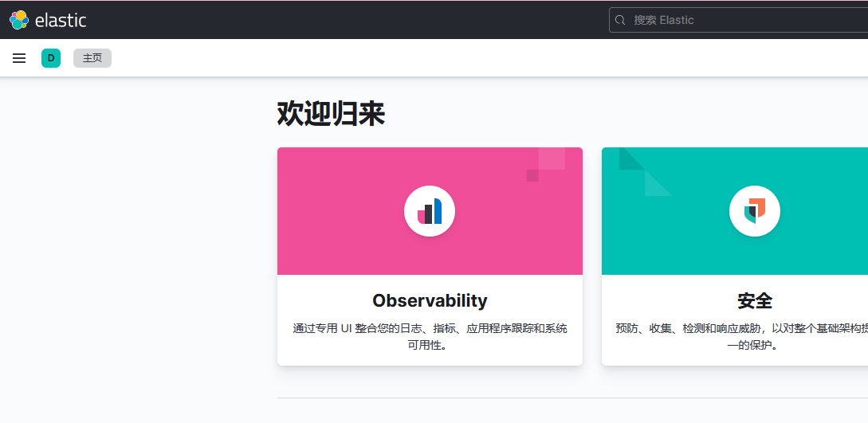Click the Observability description text
868x423 pixels.
point(430,337)
